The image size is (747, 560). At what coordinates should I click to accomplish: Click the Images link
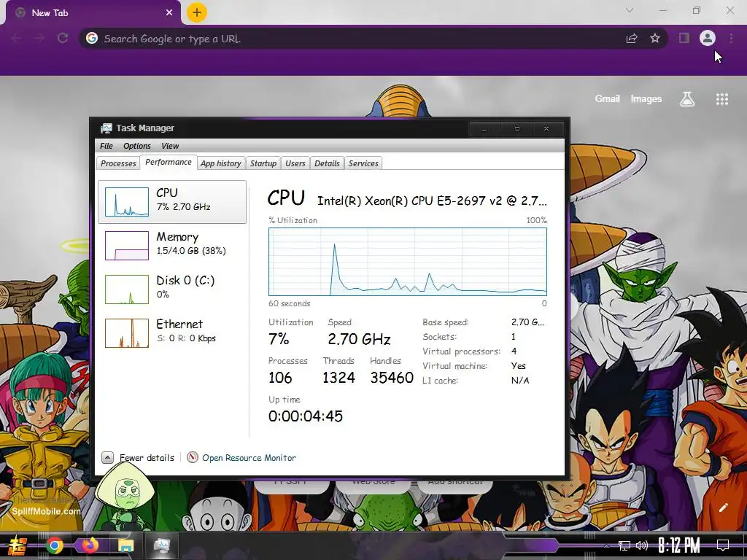point(646,98)
